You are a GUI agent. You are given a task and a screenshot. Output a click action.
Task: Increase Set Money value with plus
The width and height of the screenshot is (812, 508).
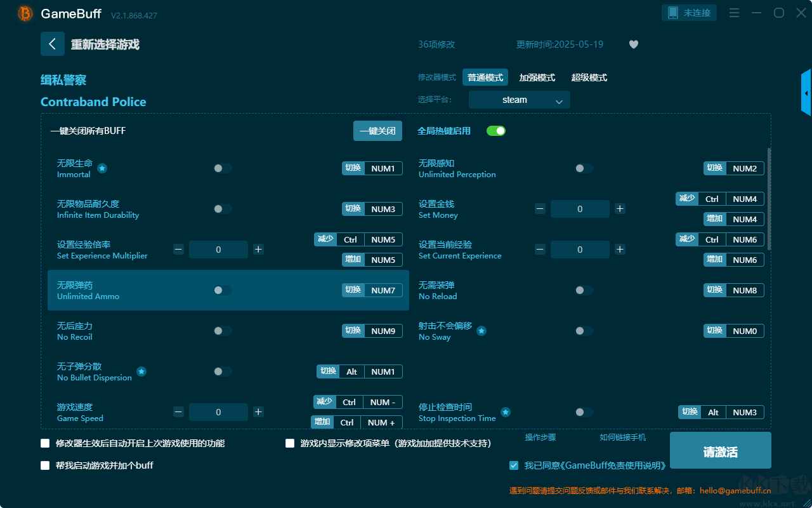tap(620, 209)
